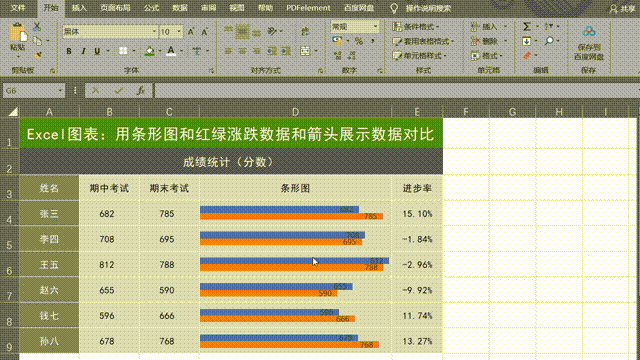Click the cell borders icon
This screenshot has height=360, width=640.
tap(123, 51)
